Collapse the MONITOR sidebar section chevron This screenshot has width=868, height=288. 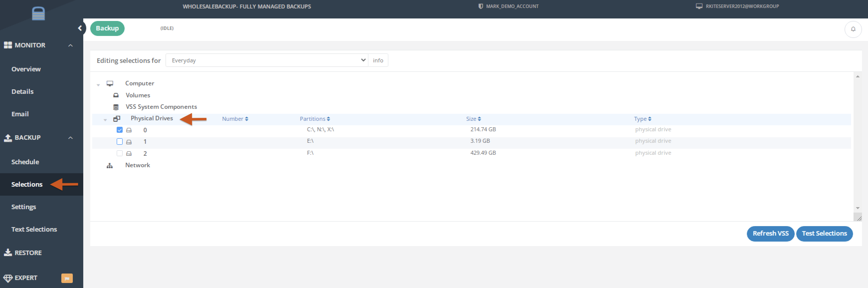(x=71, y=45)
